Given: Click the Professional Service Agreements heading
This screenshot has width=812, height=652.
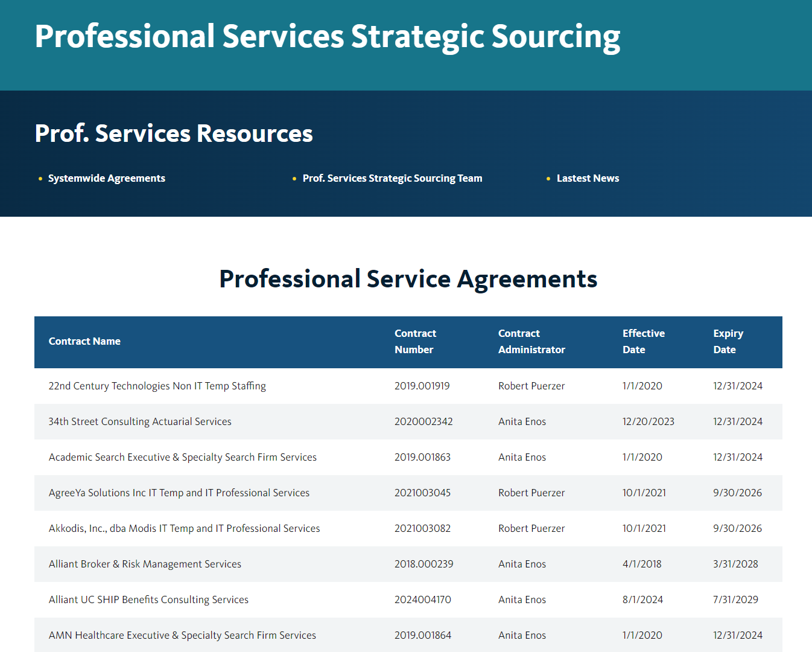Looking at the screenshot, I should pyautogui.click(x=408, y=279).
